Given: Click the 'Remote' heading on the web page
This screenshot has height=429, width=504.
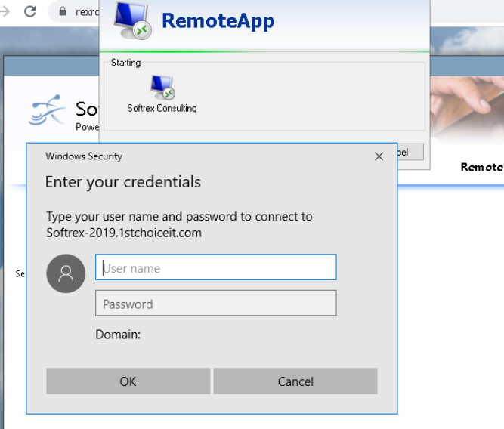Looking at the screenshot, I should click(482, 167).
